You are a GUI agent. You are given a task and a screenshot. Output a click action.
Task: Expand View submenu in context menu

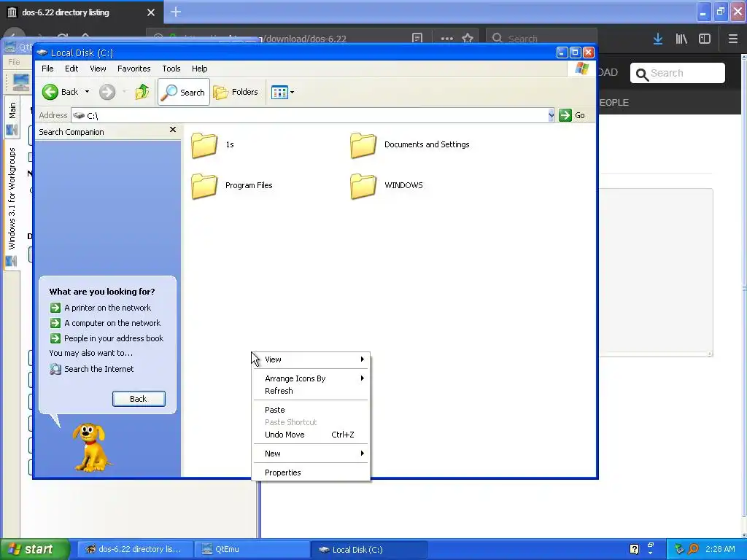[x=311, y=359]
